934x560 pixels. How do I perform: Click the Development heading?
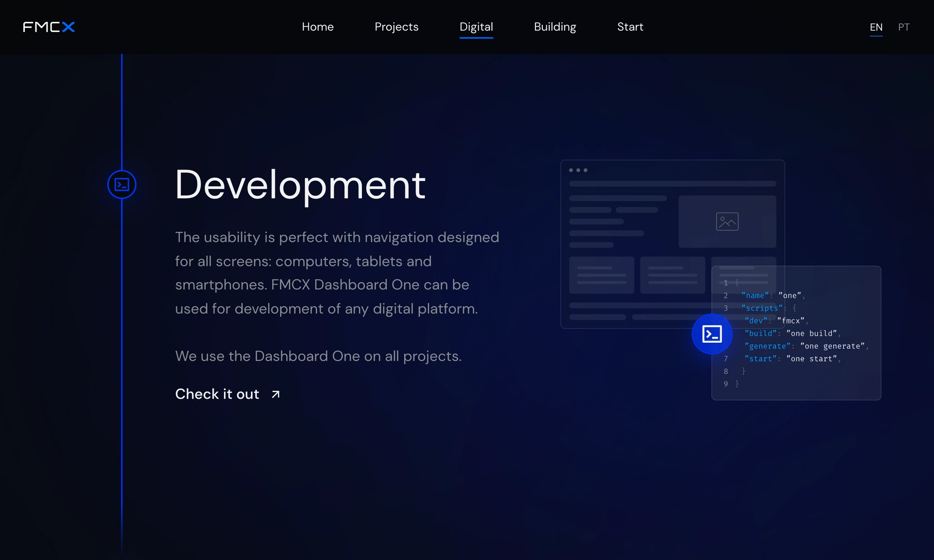coord(300,185)
